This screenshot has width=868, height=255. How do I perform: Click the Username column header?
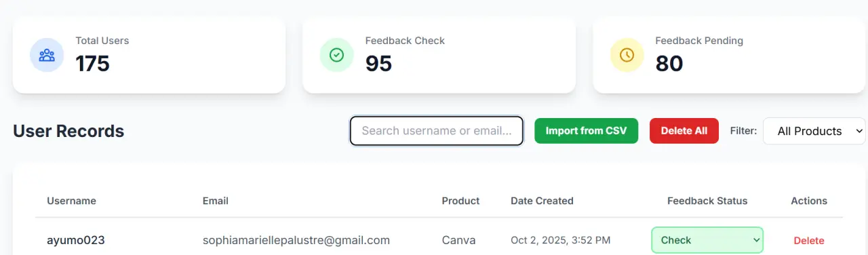click(x=71, y=201)
